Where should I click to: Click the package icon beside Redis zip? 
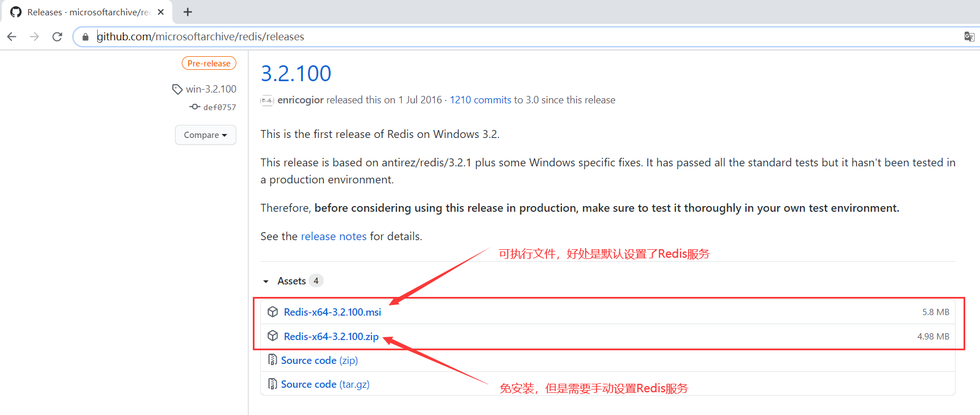coord(273,336)
